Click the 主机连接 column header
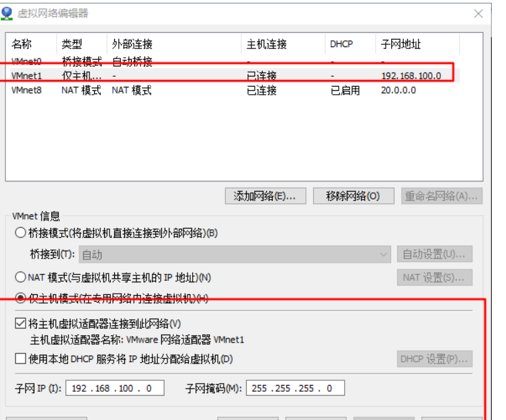 (284, 44)
